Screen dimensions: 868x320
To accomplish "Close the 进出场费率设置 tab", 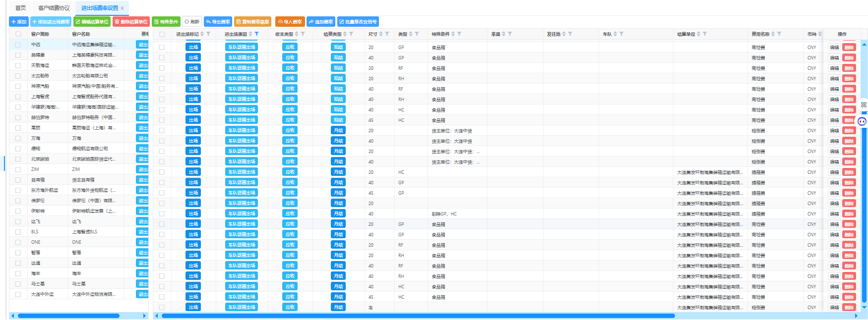I will pos(123,8).
